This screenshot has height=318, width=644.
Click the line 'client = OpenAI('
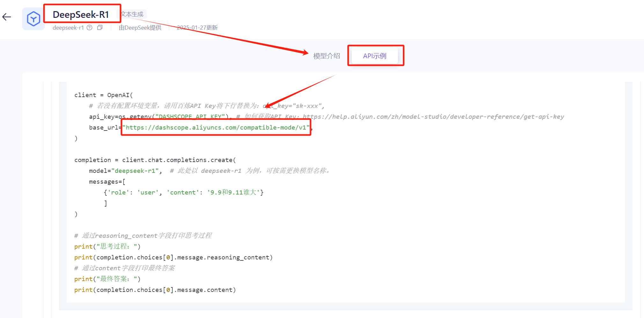pos(104,95)
